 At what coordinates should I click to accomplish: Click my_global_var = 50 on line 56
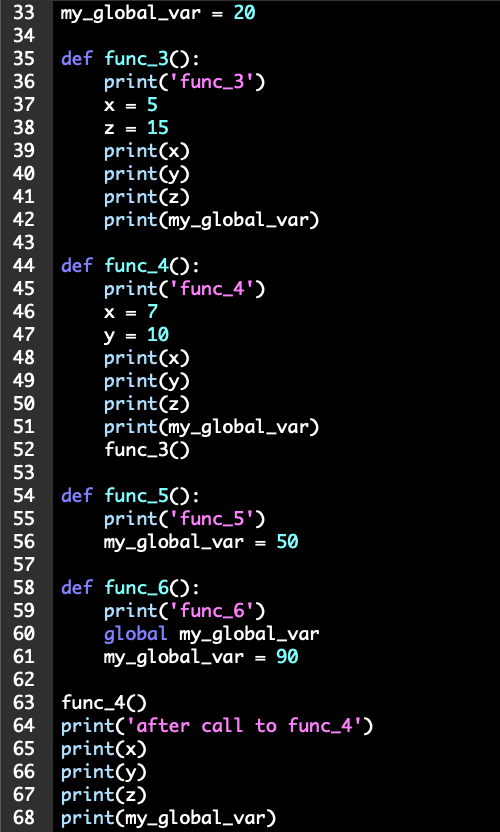[201, 542]
